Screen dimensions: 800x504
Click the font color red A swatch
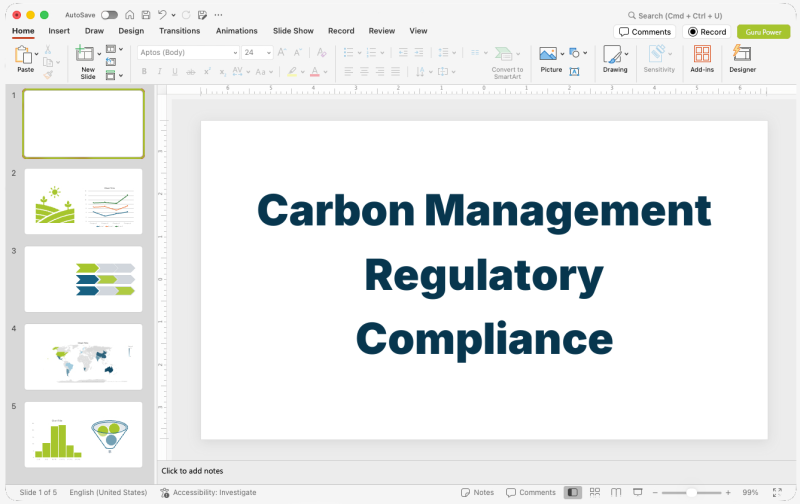315,72
